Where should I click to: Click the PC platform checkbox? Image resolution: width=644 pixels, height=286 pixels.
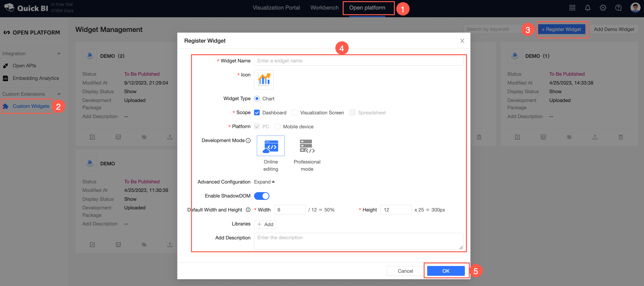coord(257,127)
